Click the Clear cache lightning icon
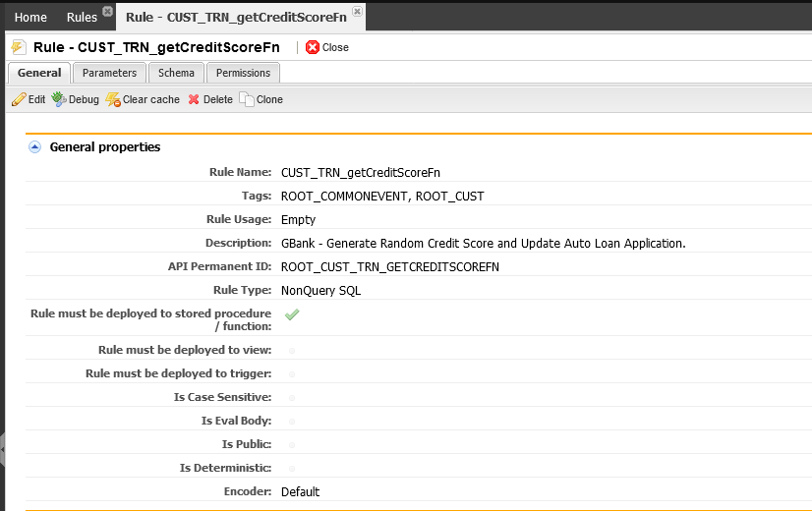The width and height of the screenshot is (812, 511). [113, 99]
